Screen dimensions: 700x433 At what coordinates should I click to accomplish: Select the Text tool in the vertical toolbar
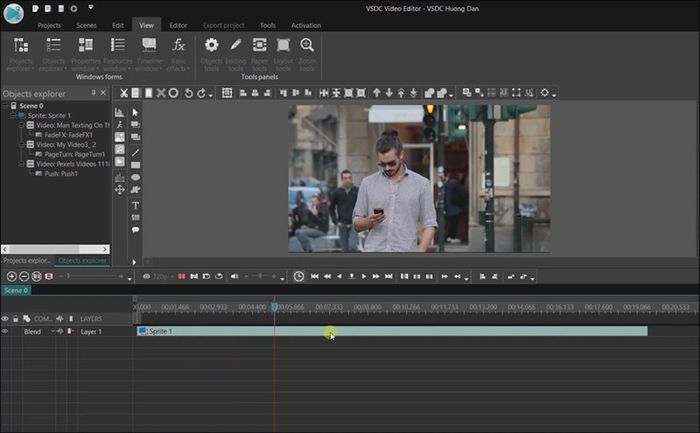(x=135, y=205)
